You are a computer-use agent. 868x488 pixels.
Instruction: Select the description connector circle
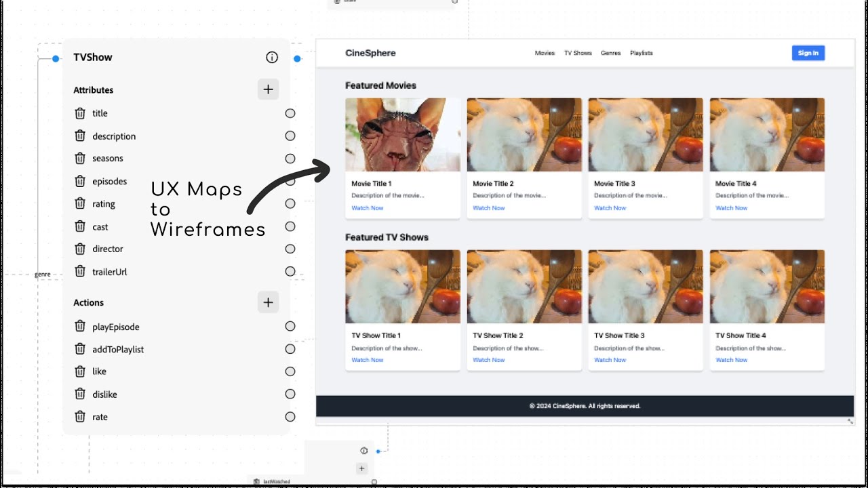pyautogui.click(x=290, y=136)
